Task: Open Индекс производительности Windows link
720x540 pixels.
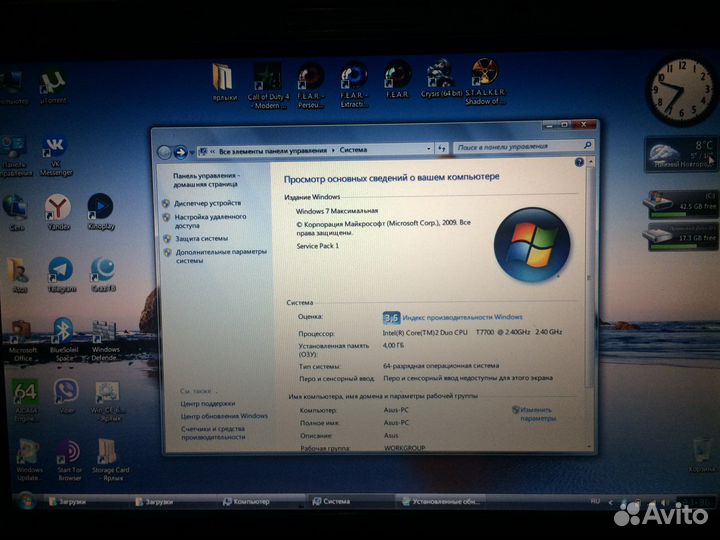Action: tap(462, 317)
